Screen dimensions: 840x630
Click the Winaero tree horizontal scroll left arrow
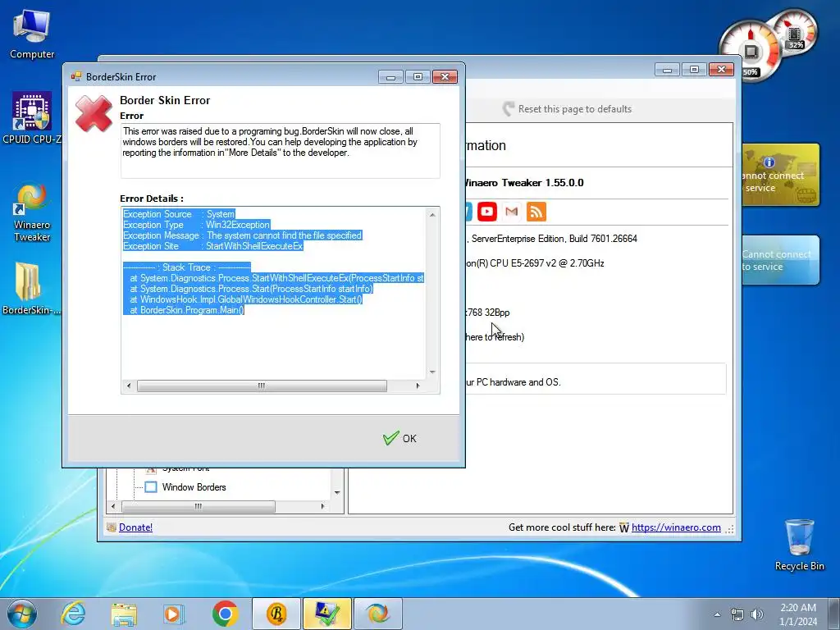112,506
